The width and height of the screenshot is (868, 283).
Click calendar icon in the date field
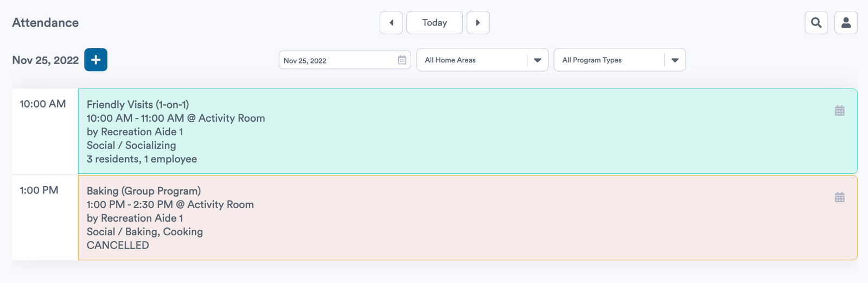[x=402, y=60]
